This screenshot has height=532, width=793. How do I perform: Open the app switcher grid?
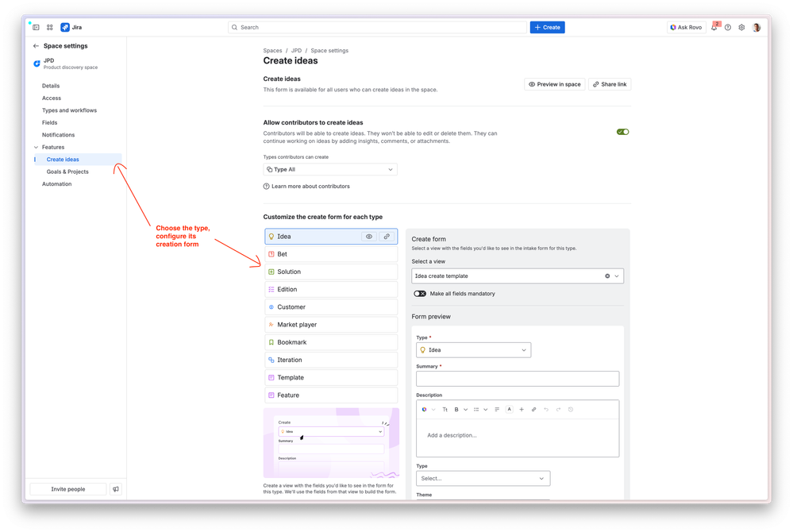[x=49, y=27]
